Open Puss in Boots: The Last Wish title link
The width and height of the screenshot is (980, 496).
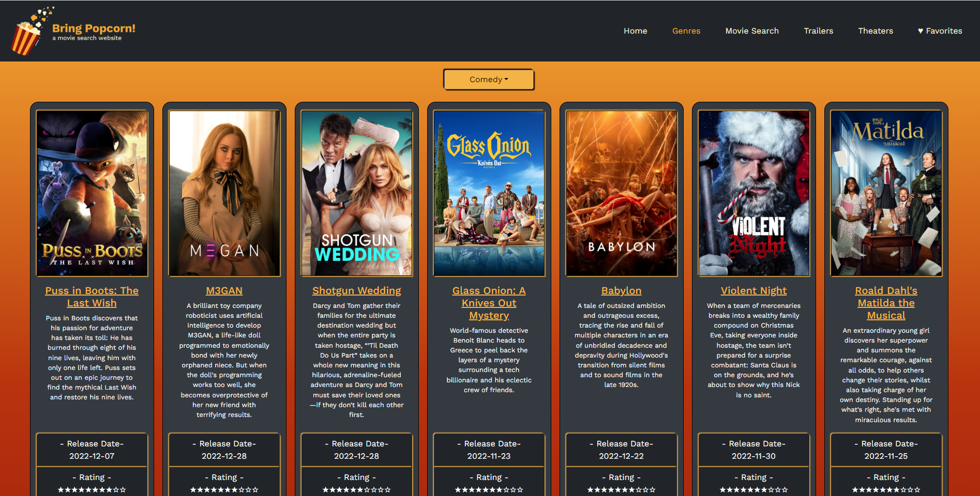tap(92, 297)
